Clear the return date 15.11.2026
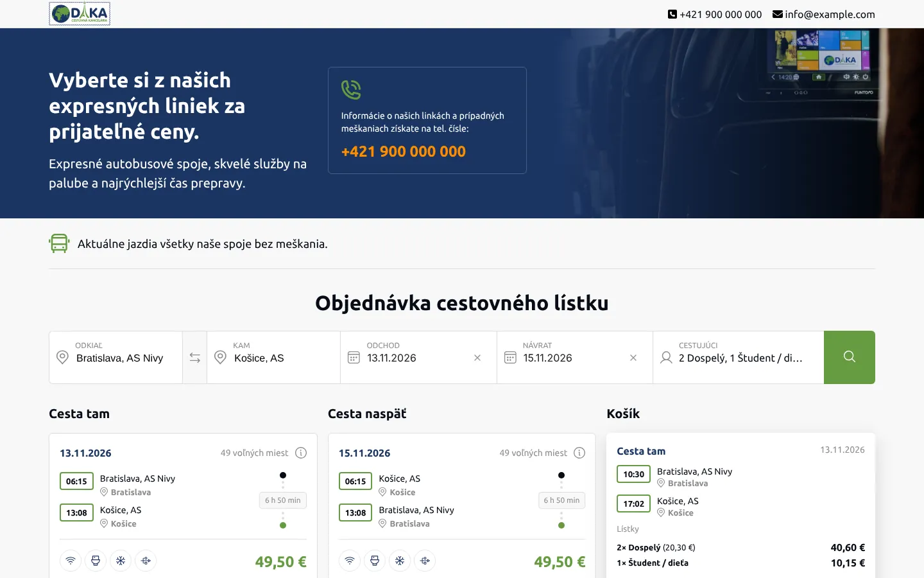 pos(633,358)
